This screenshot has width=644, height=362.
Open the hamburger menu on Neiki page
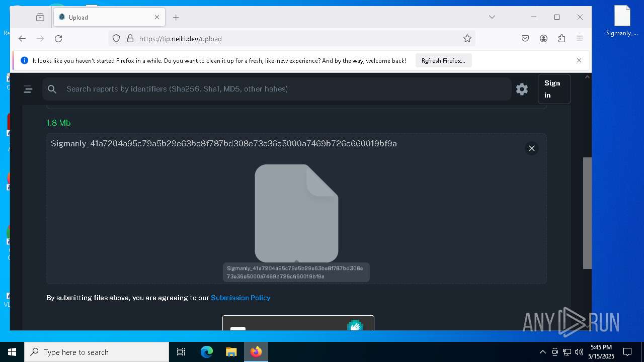pyautogui.click(x=28, y=89)
